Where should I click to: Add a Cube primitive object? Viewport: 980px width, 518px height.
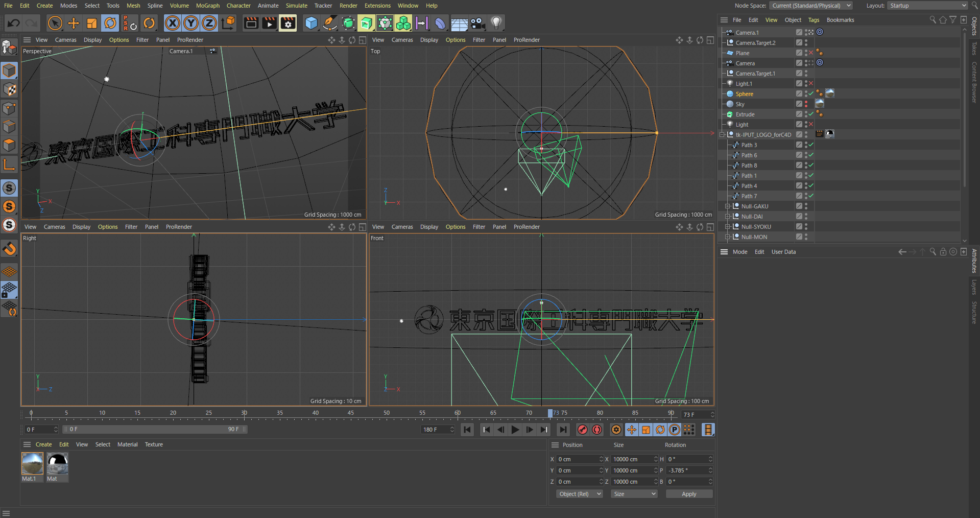pyautogui.click(x=311, y=23)
